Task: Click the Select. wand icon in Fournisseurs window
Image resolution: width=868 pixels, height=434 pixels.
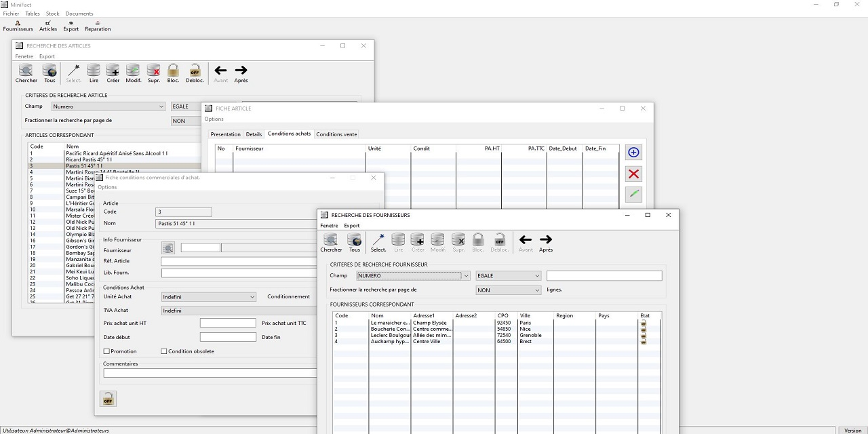Action: [x=378, y=240]
